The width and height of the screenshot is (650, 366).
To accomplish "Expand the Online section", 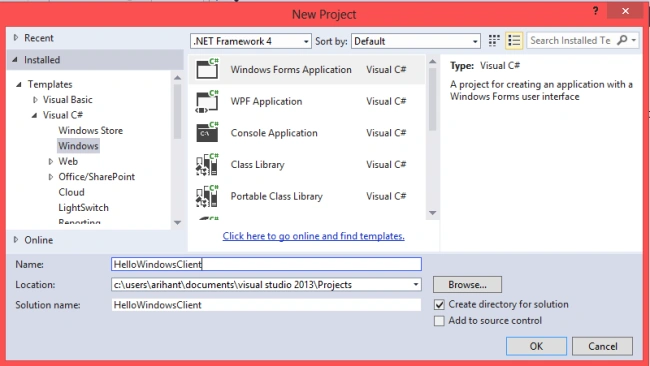I will (x=16, y=240).
